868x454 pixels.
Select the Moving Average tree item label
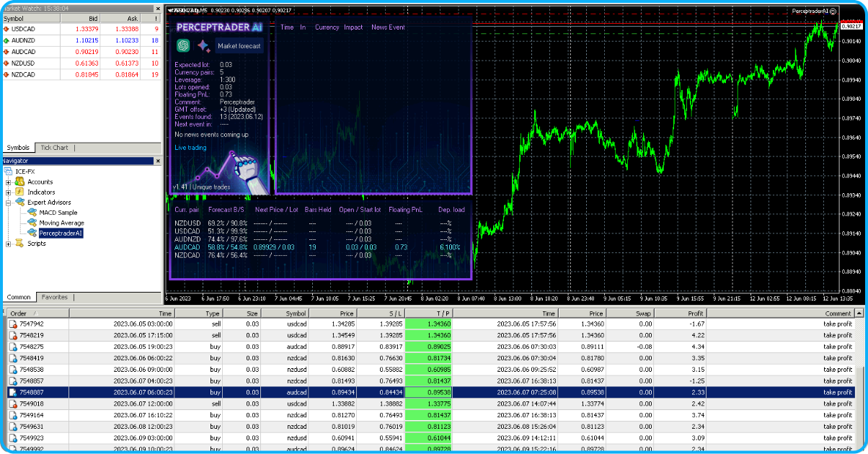click(62, 223)
